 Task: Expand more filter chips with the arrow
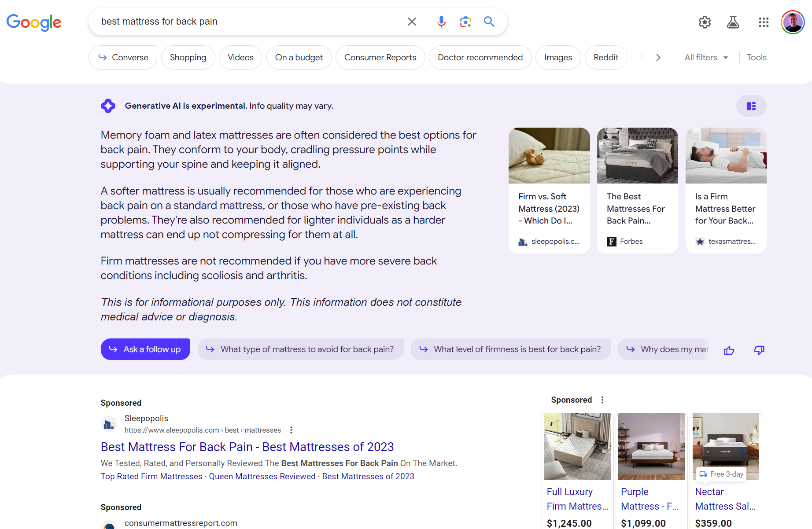coord(658,57)
